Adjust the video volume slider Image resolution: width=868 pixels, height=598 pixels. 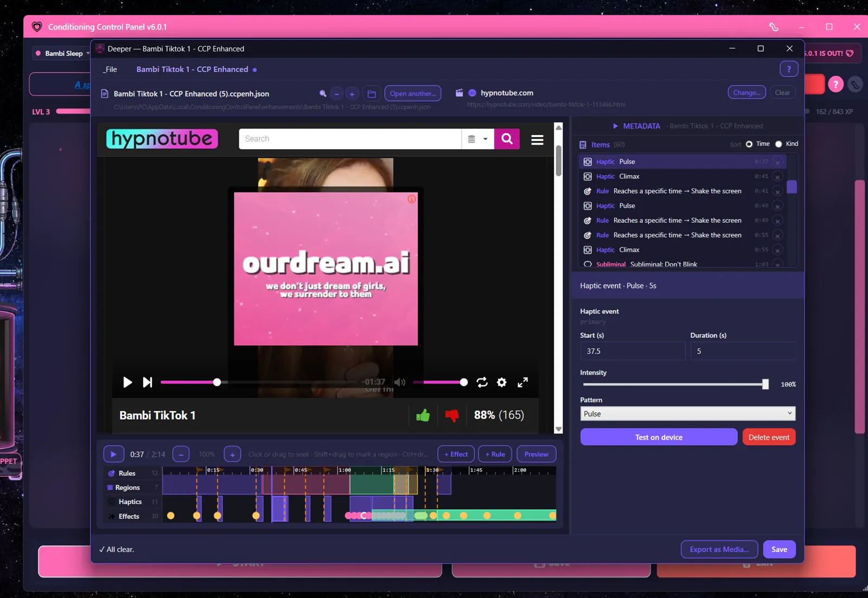(440, 382)
